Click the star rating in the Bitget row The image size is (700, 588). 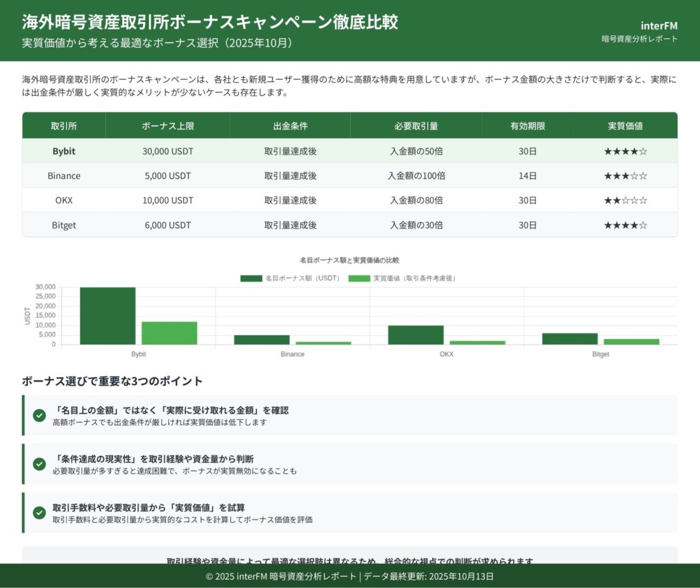(625, 225)
